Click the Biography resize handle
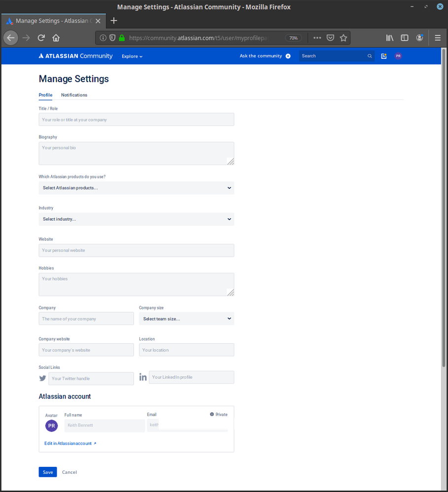The width and height of the screenshot is (448, 492). click(x=231, y=161)
